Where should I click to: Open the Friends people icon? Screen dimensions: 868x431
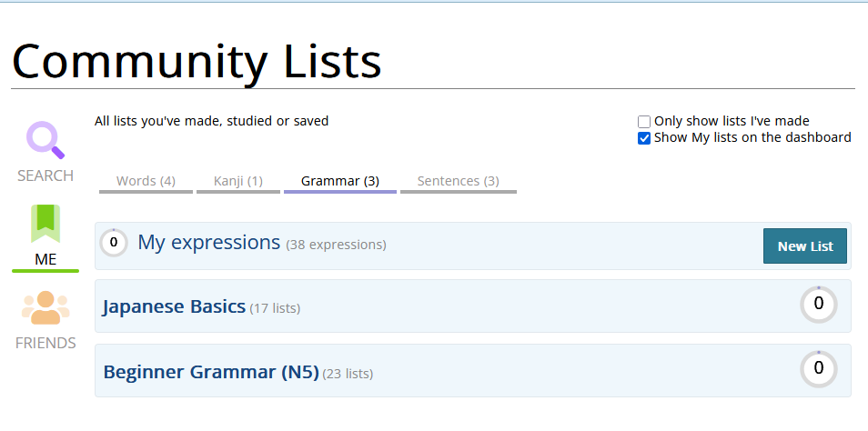pyautogui.click(x=45, y=308)
